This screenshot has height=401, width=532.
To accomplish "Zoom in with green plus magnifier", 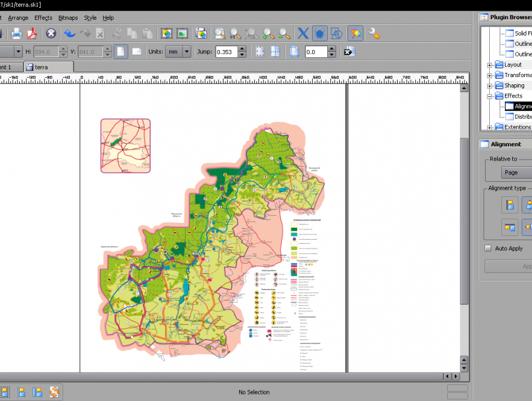I will 268,34.
